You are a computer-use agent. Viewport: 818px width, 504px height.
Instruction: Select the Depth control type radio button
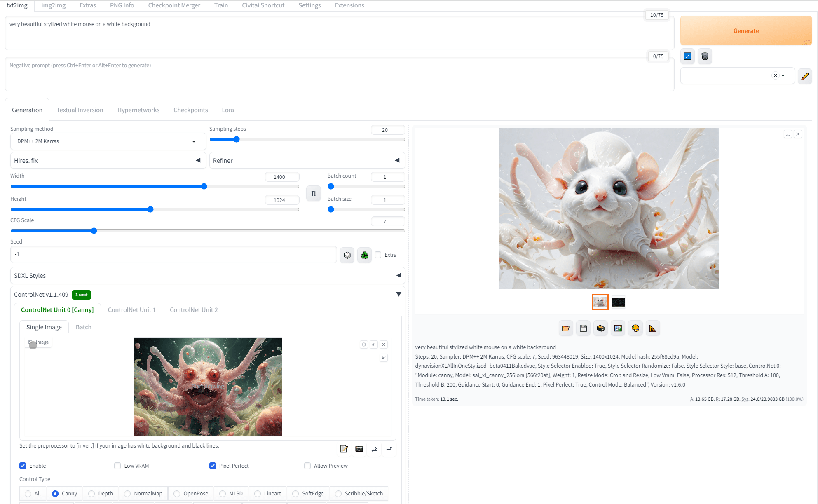point(91,494)
